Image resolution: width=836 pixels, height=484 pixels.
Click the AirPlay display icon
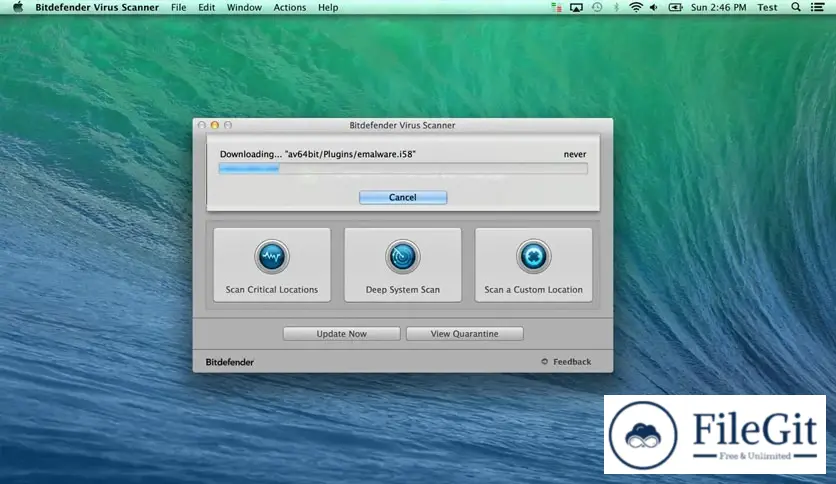coord(576,7)
